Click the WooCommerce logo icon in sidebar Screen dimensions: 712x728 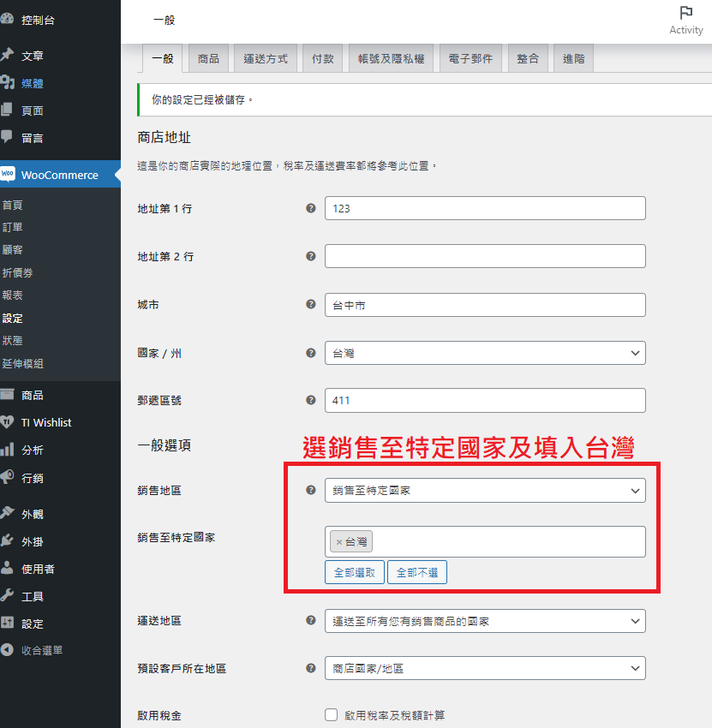7,175
